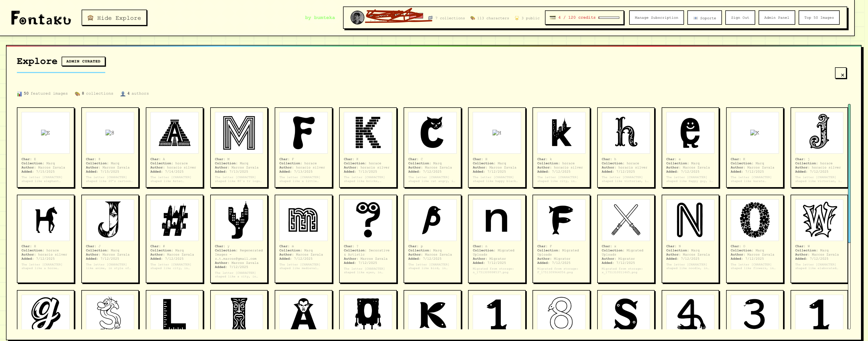
Task: Close the Explore panel with X
Action: [841, 73]
